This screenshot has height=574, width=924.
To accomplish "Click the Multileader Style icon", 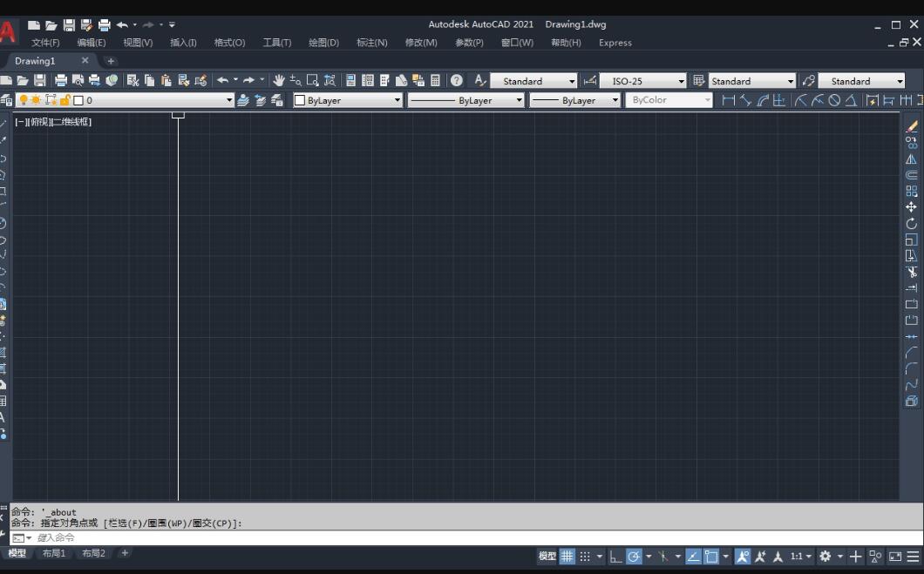I will tap(809, 81).
